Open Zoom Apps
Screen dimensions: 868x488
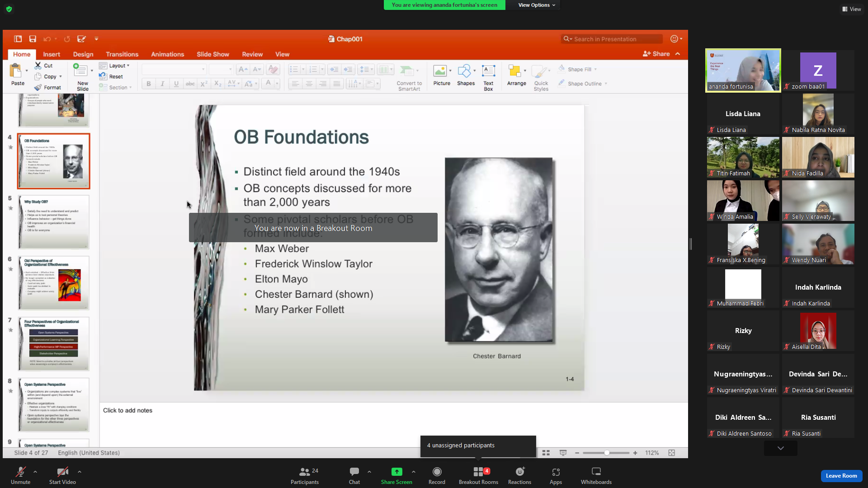tap(556, 476)
